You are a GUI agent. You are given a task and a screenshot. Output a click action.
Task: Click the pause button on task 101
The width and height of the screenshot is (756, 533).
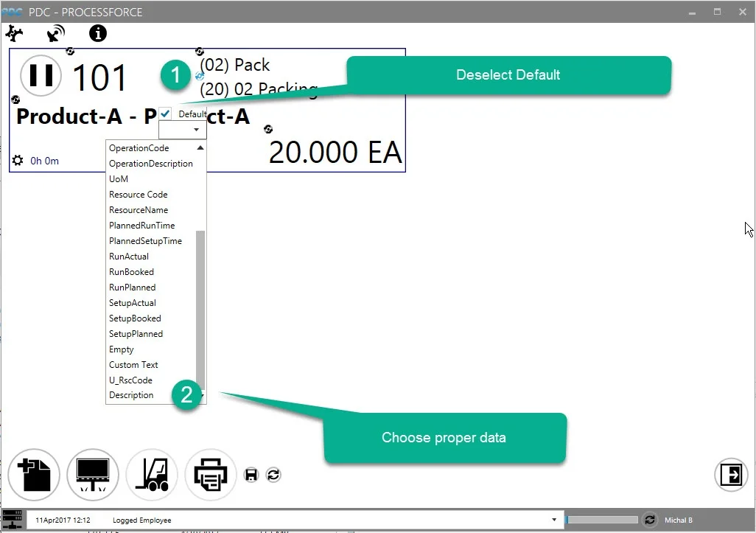pos(41,75)
